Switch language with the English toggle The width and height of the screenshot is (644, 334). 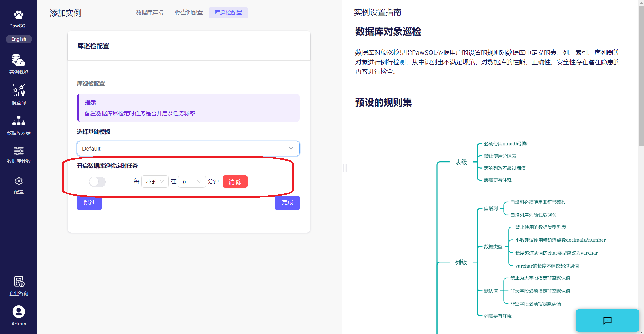[19, 39]
